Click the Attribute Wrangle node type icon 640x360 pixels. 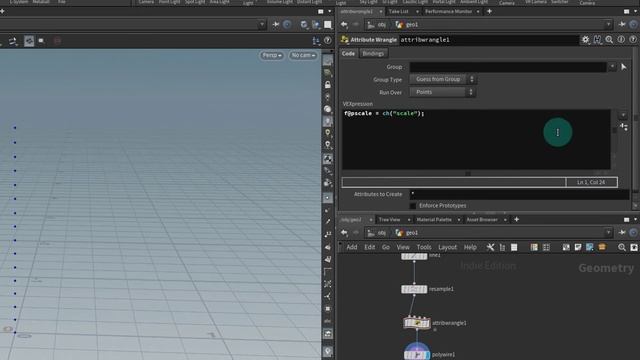point(345,40)
